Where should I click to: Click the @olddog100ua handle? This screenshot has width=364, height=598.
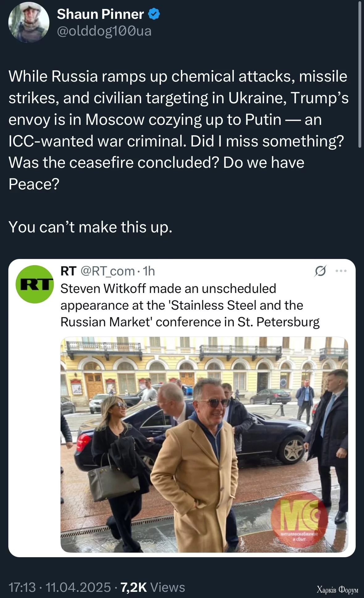(104, 31)
